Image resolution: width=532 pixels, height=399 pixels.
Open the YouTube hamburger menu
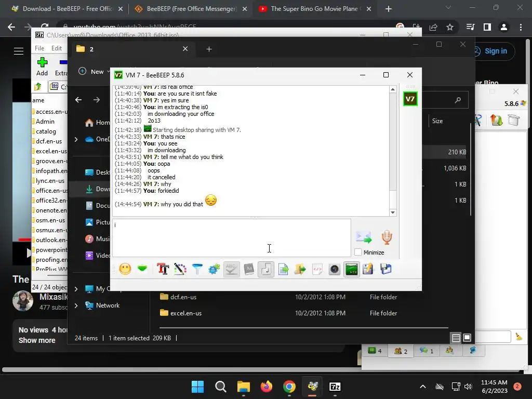coord(19,51)
